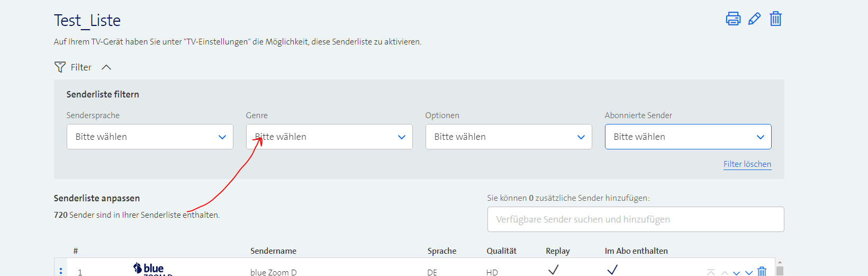Open the Abonnierte Sender dropdown
Image resolution: width=868 pixels, height=276 pixels.
click(x=688, y=137)
